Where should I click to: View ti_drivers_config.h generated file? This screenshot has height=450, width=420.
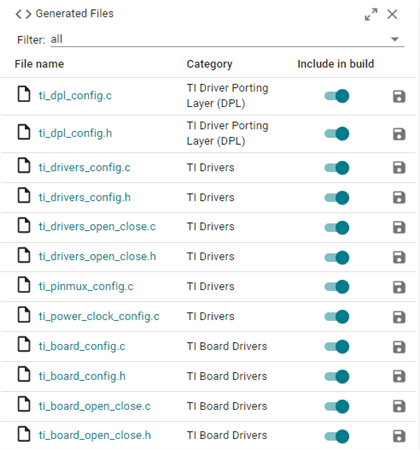coord(85,197)
